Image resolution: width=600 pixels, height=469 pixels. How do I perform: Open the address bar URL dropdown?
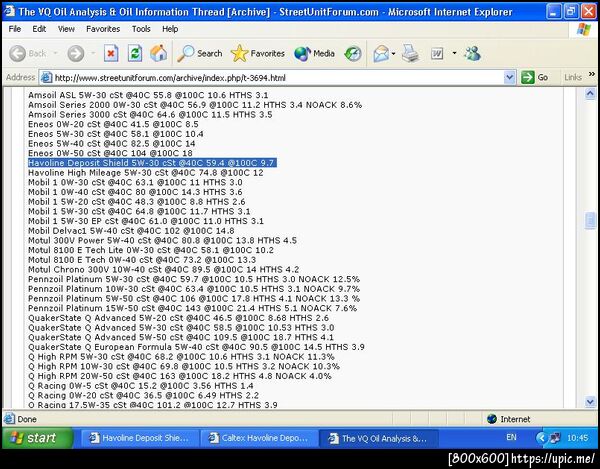509,78
